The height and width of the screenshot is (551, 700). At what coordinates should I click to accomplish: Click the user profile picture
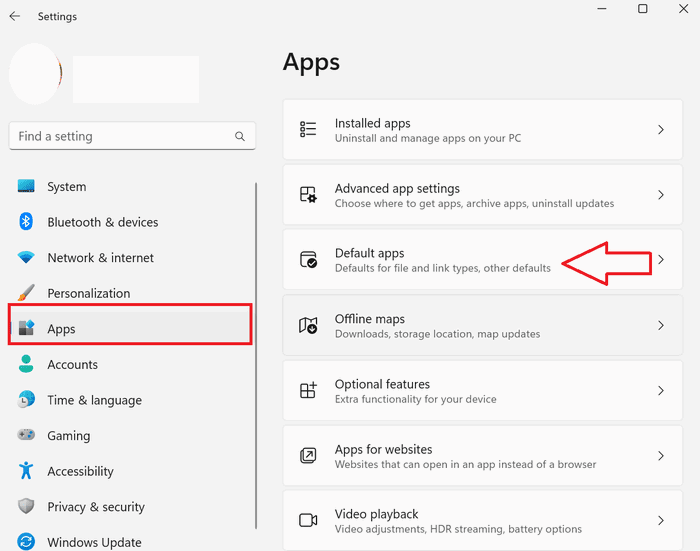coord(35,74)
